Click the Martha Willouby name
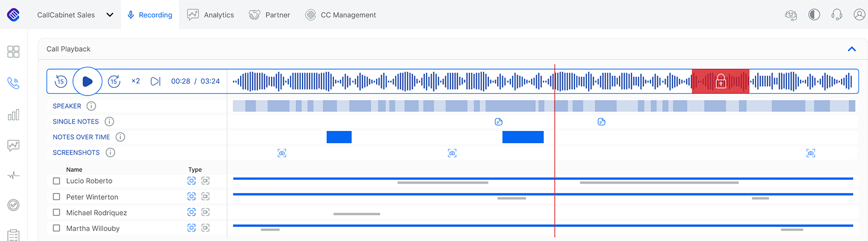The width and height of the screenshot is (868, 241). point(93,229)
